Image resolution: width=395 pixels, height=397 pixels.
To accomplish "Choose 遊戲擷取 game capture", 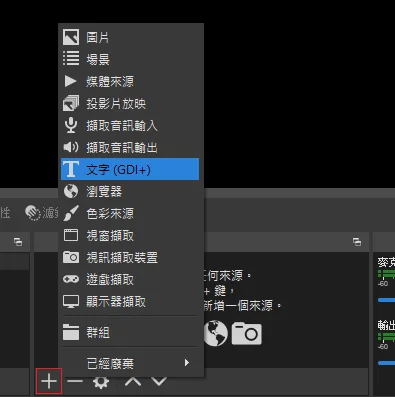I will (x=130, y=279).
